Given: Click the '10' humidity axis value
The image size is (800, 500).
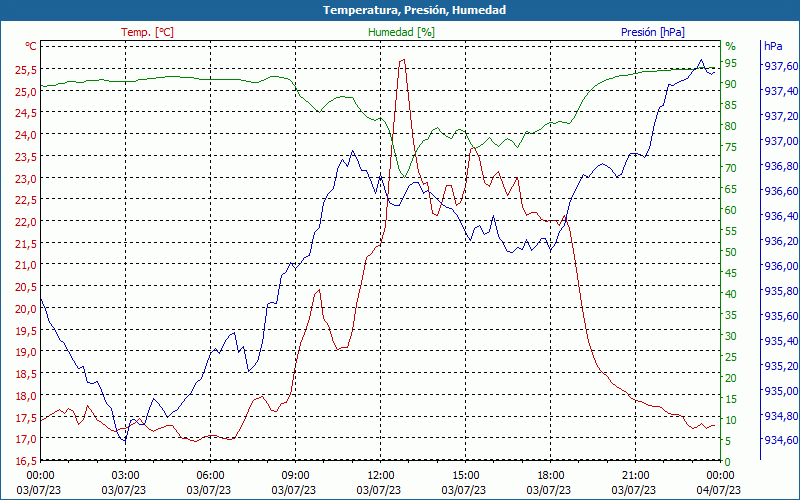Looking at the screenshot, I should (x=731, y=420).
